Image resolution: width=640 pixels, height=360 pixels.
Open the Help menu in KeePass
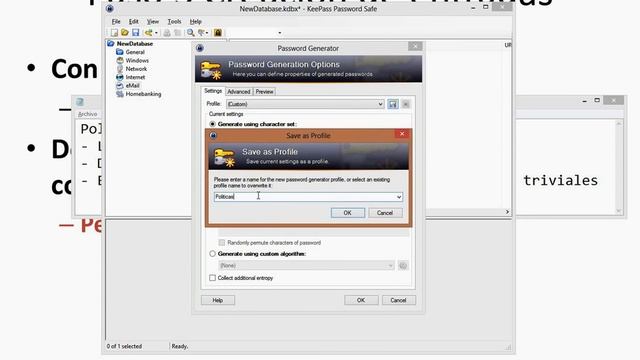pos(196,21)
